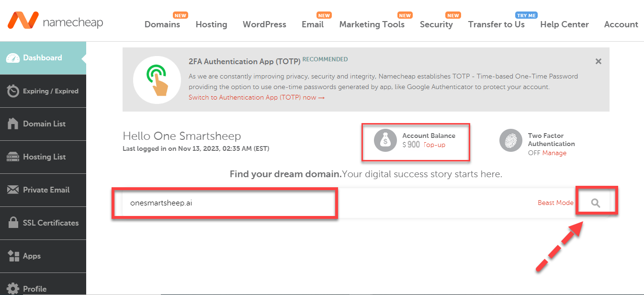
Task: Open the WordPress menu
Action: [264, 24]
